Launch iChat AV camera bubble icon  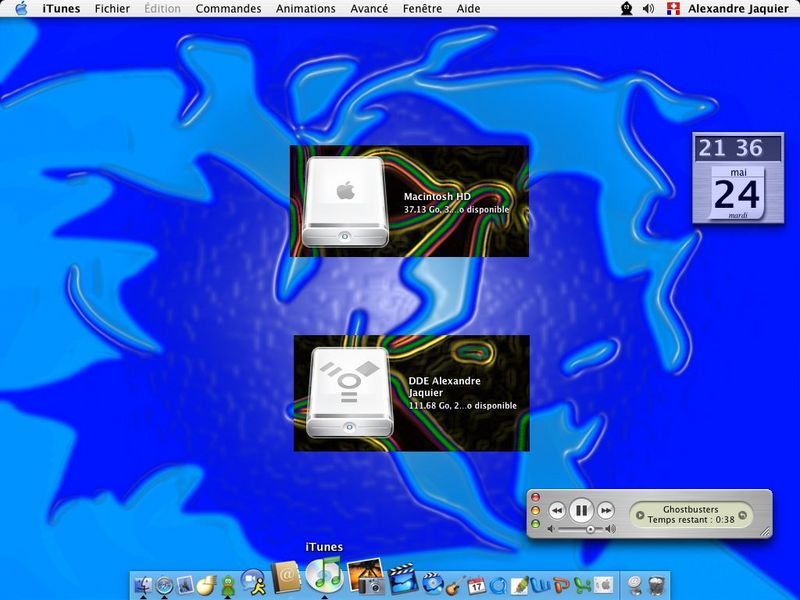tap(253, 583)
